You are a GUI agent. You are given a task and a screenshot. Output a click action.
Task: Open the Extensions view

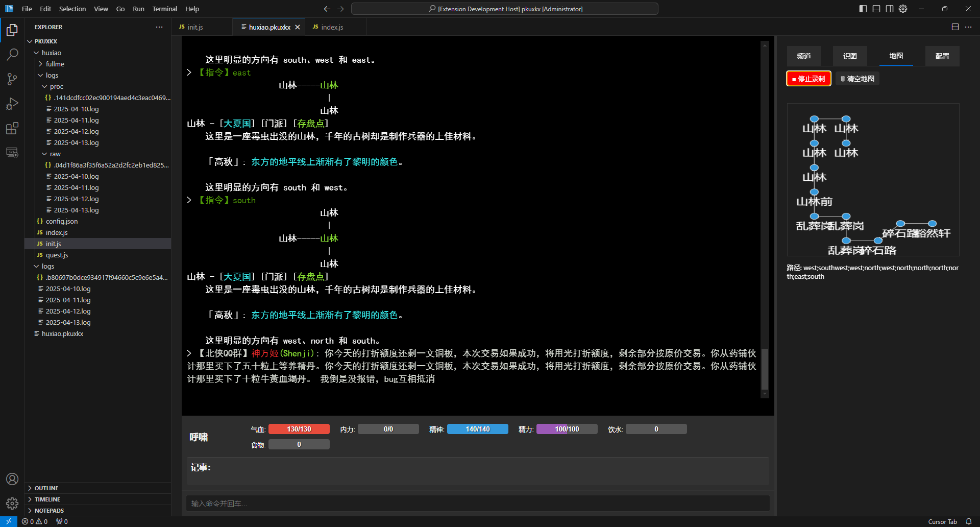tap(12, 128)
